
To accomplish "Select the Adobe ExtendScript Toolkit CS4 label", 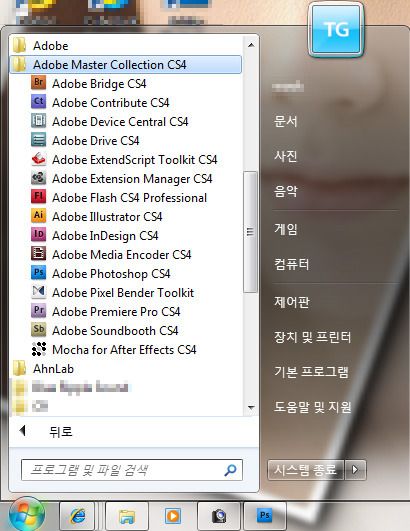I will (x=134, y=160).
